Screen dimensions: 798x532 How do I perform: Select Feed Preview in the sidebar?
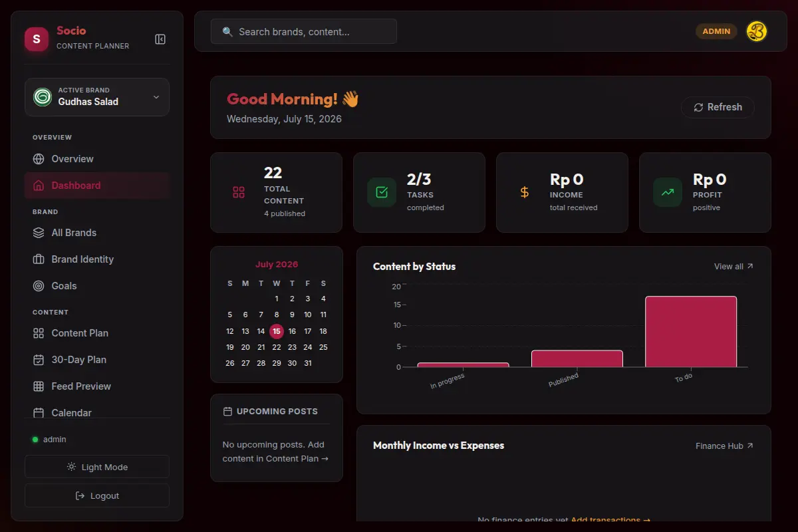[97, 386]
